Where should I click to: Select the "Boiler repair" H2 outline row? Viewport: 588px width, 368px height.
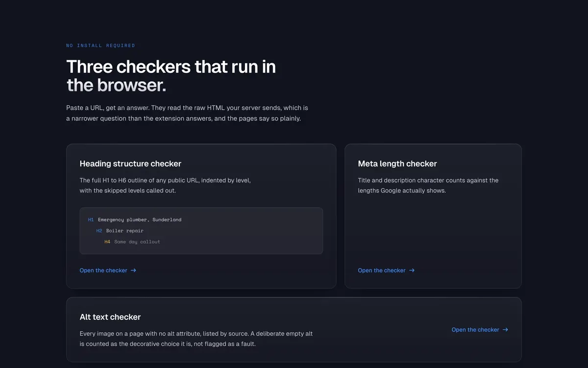pos(120,231)
